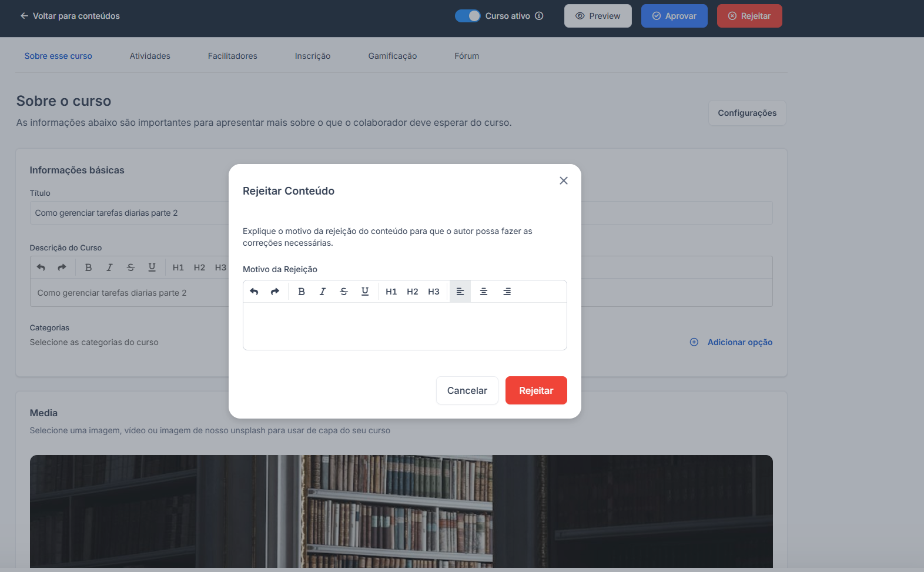The height and width of the screenshot is (572, 924).
Task: Click redo icon in rejection reason editor
Action: 275,292
